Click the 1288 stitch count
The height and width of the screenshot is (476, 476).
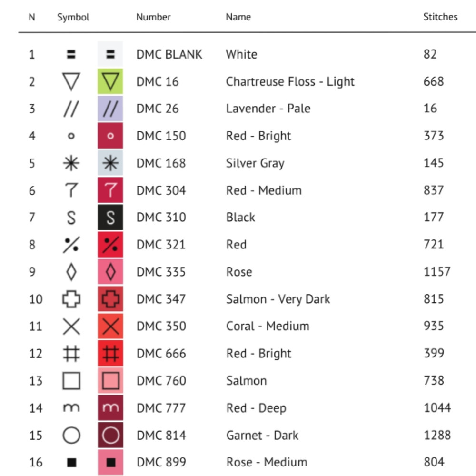click(x=437, y=435)
